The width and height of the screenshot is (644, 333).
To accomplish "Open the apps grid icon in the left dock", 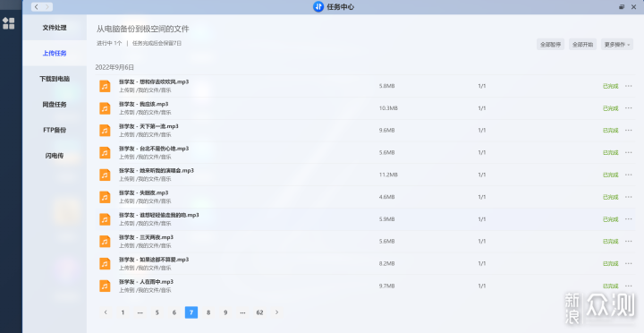I will point(9,23).
